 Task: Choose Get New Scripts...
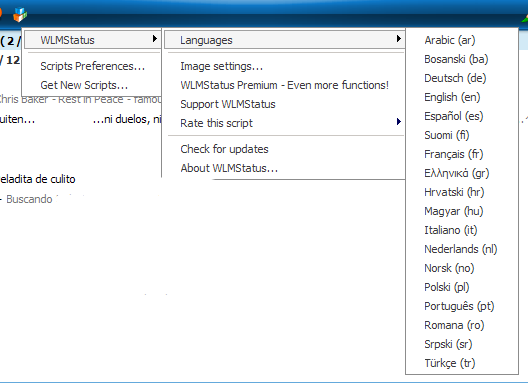coord(92,85)
